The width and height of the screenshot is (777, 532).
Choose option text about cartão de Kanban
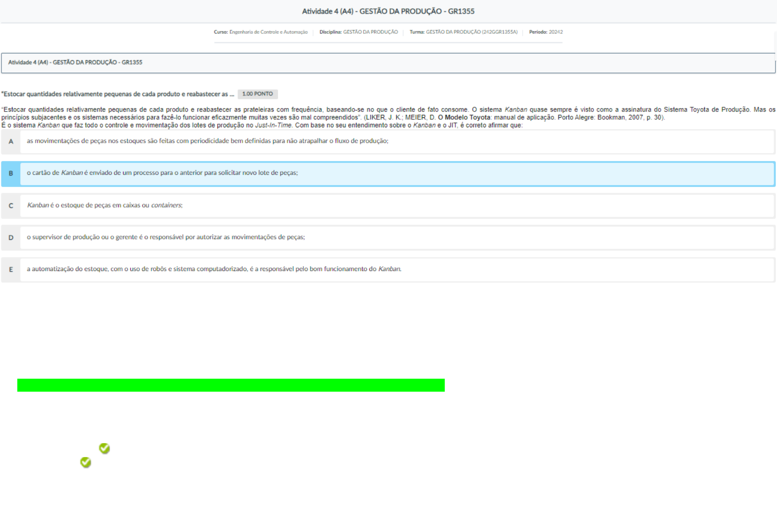162,173
